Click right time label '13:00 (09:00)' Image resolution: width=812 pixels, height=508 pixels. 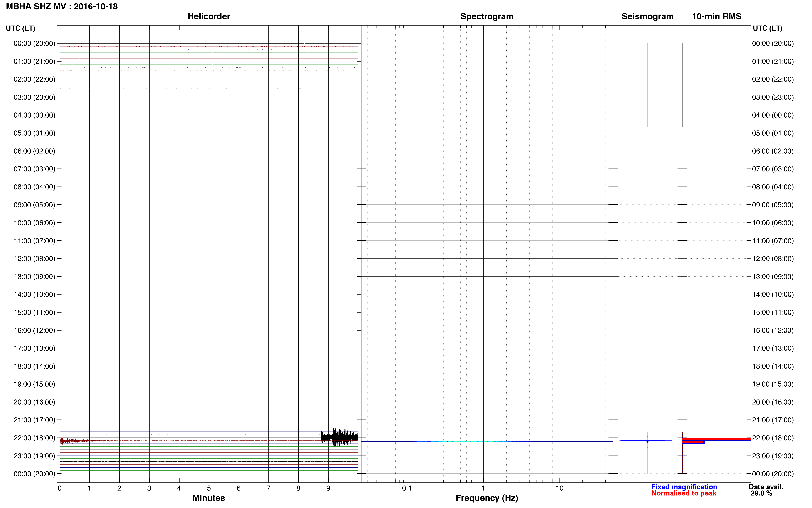[773, 277]
